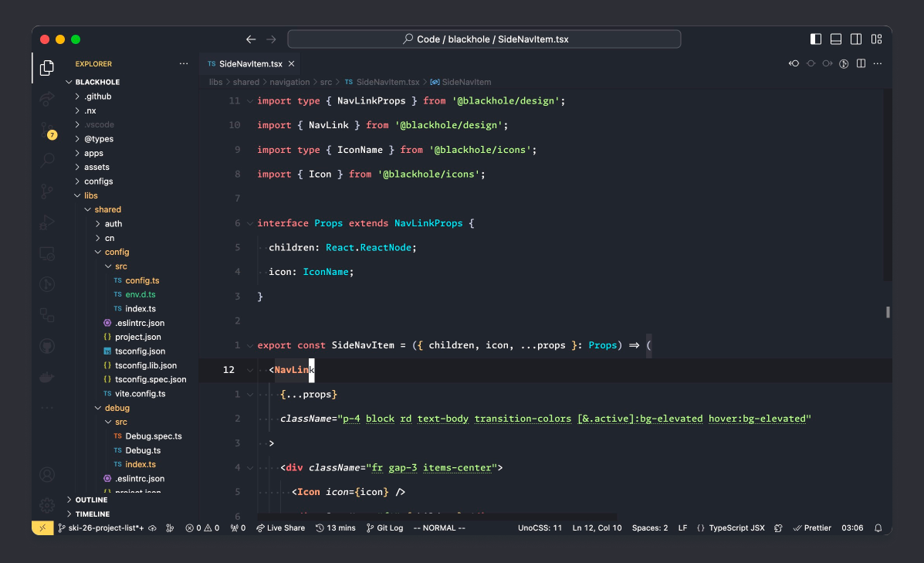Image resolution: width=924 pixels, height=563 pixels.
Task: Open the Remote Explorer view
Action: coord(47,253)
